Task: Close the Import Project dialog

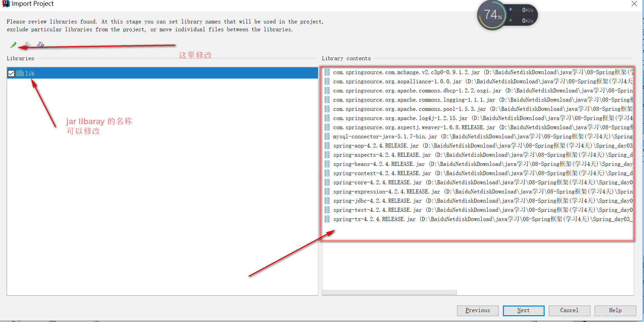Action: [634, 4]
